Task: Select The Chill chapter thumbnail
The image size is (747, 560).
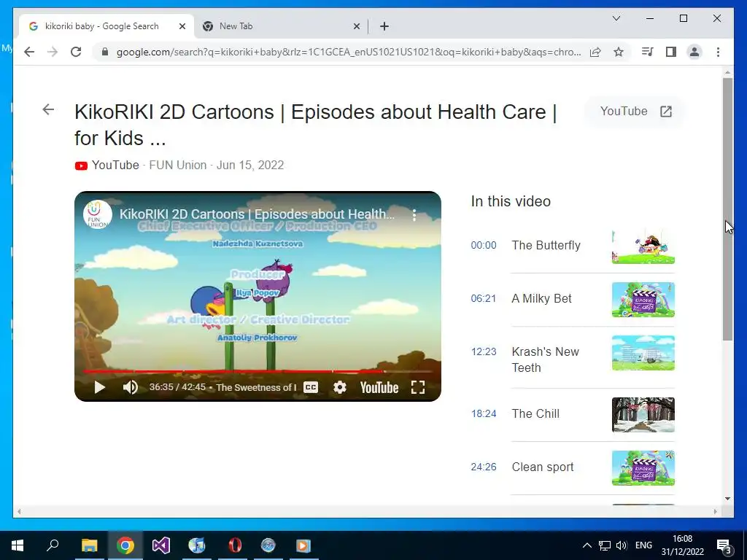Action: (643, 415)
